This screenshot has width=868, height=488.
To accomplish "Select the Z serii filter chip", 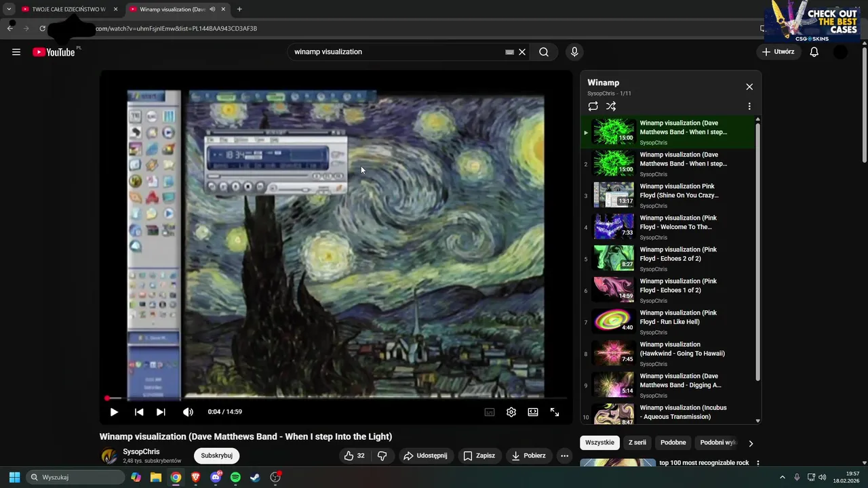I will 637,443.
